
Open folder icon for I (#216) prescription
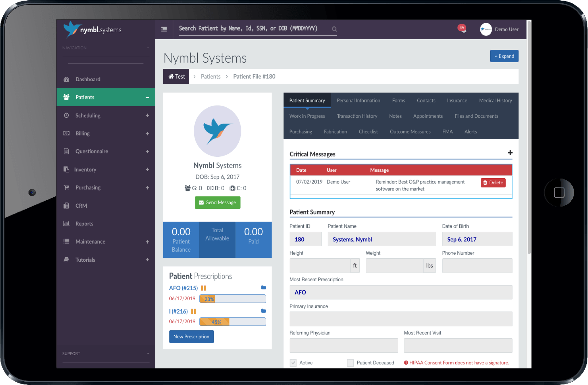pyautogui.click(x=263, y=311)
